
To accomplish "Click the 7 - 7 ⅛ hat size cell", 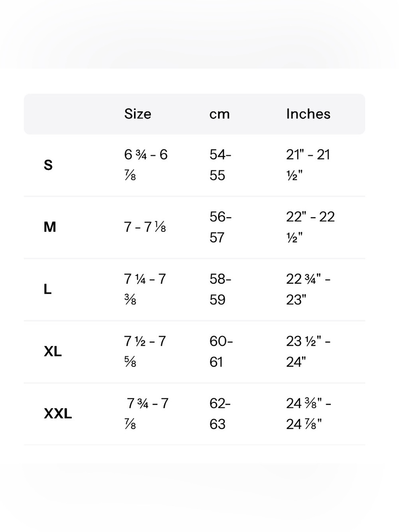I will (145, 227).
